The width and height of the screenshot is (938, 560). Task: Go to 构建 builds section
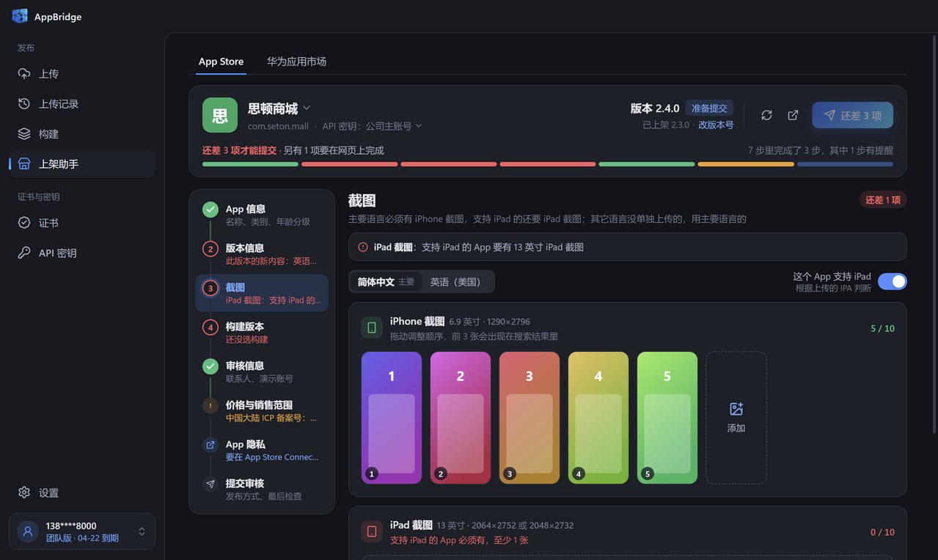[82, 134]
